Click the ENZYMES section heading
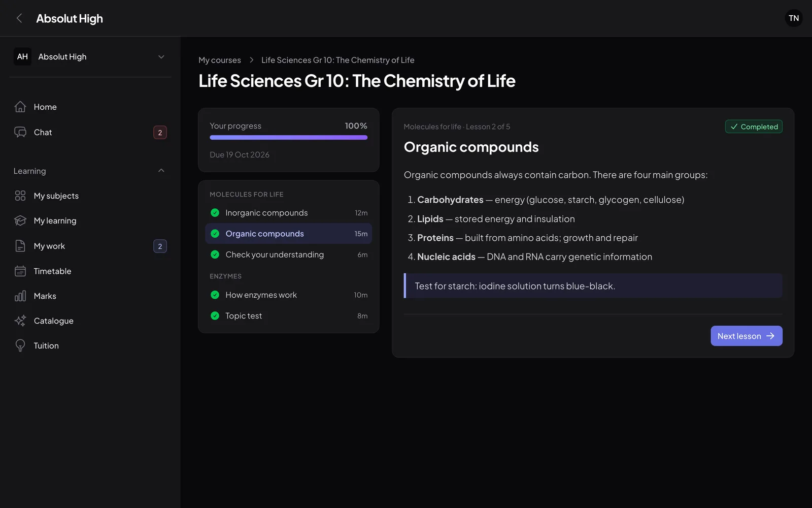 pyautogui.click(x=225, y=276)
